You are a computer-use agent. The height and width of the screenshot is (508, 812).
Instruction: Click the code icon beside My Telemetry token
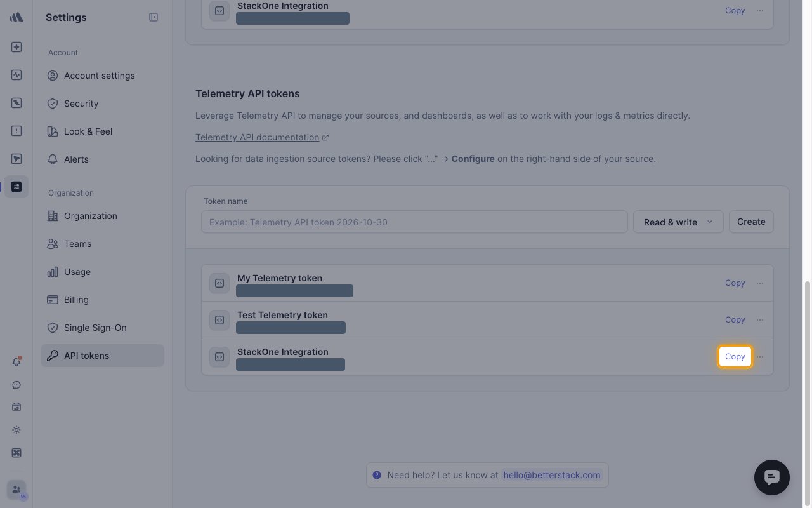click(x=219, y=283)
